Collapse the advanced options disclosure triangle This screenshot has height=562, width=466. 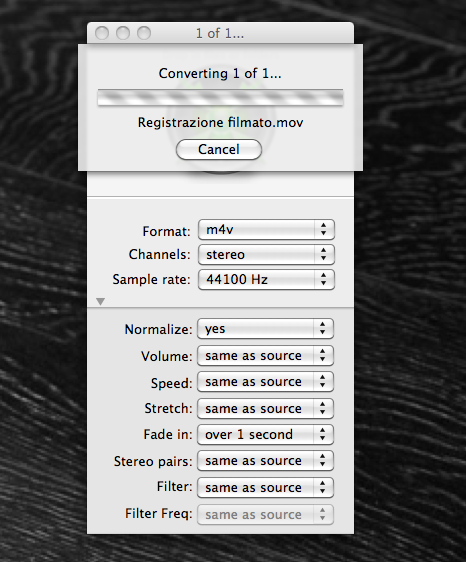pos(101,301)
